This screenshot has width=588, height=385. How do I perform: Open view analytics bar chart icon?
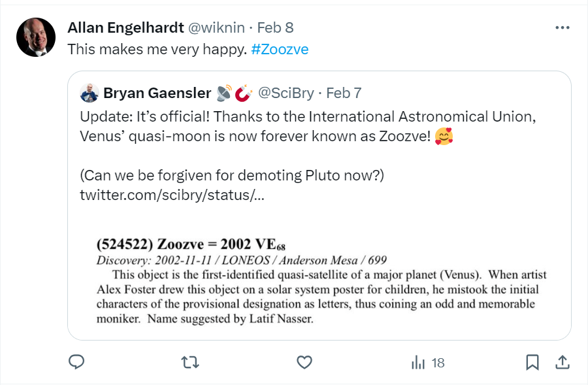coord(417,363)
